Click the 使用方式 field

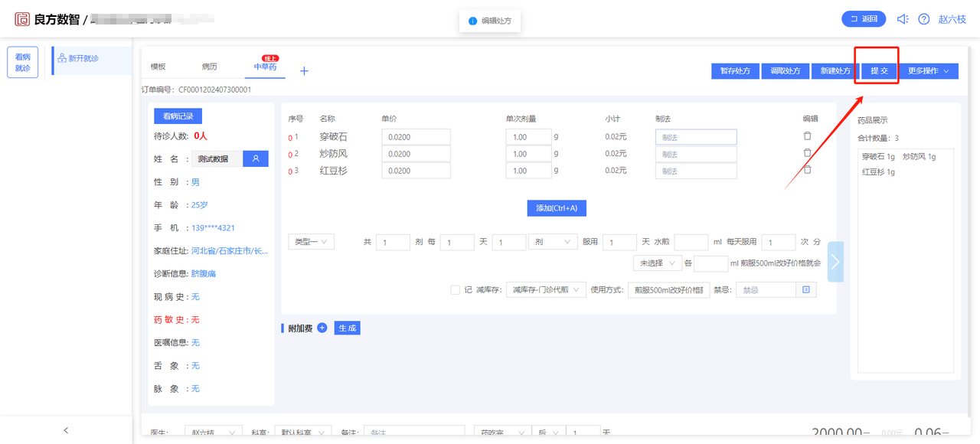point(668,290)
